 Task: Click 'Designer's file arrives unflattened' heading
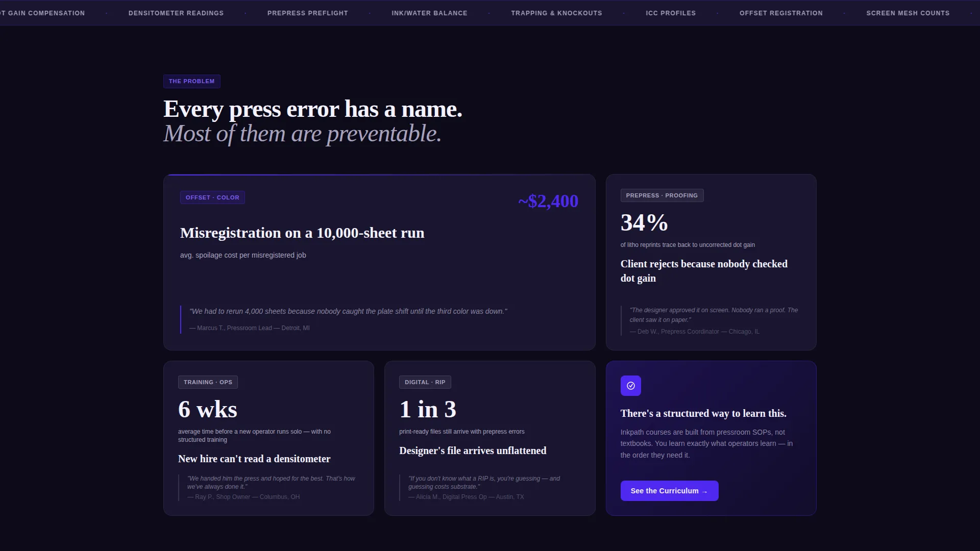[473, 450]
